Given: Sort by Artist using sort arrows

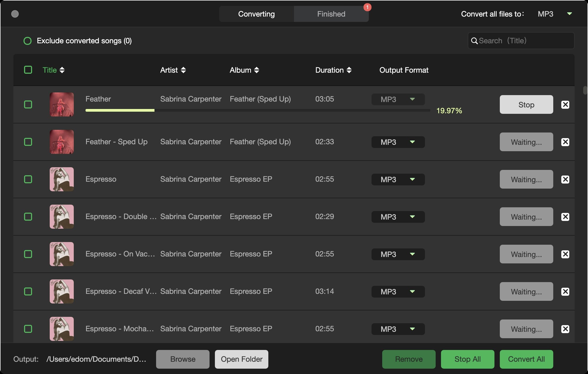Looking at the screenshot, I should click(x=183, y=70).
